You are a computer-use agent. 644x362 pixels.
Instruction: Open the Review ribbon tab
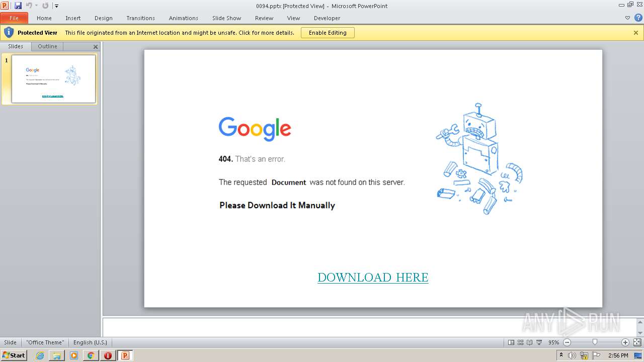coord(264,18)
